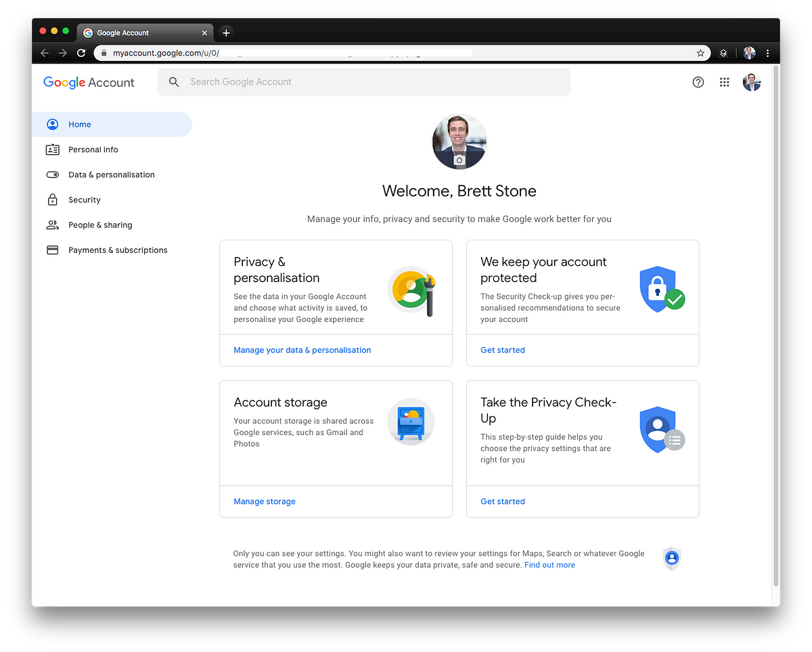
Task: Select the Google Account browser tab
Action: 145,32
